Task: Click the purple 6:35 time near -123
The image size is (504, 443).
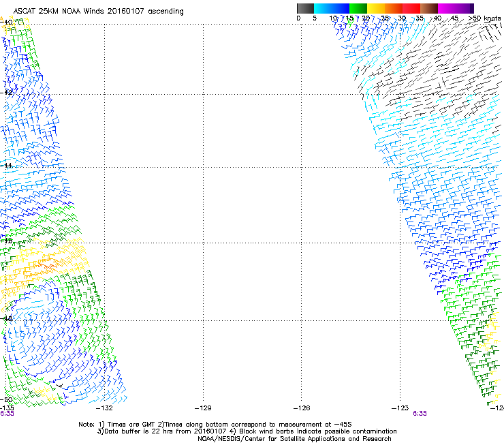Action: [420, 414]
